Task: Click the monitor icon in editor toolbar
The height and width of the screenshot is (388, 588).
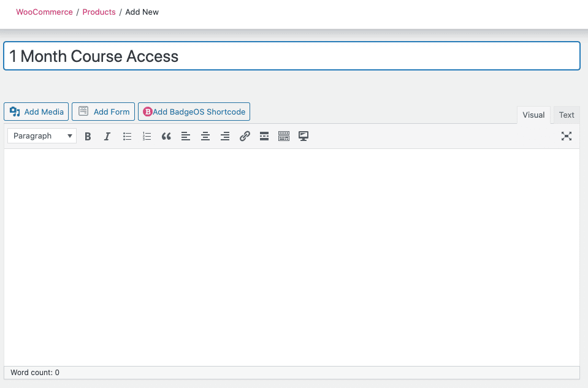Action: pyautogui.click(x=304, y=136)
